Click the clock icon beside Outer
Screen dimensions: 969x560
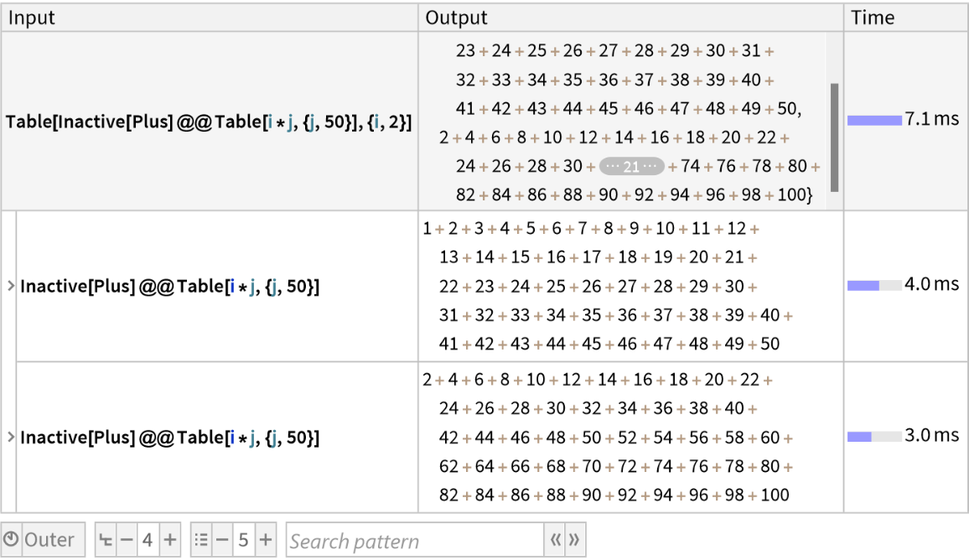pos(12,540)
